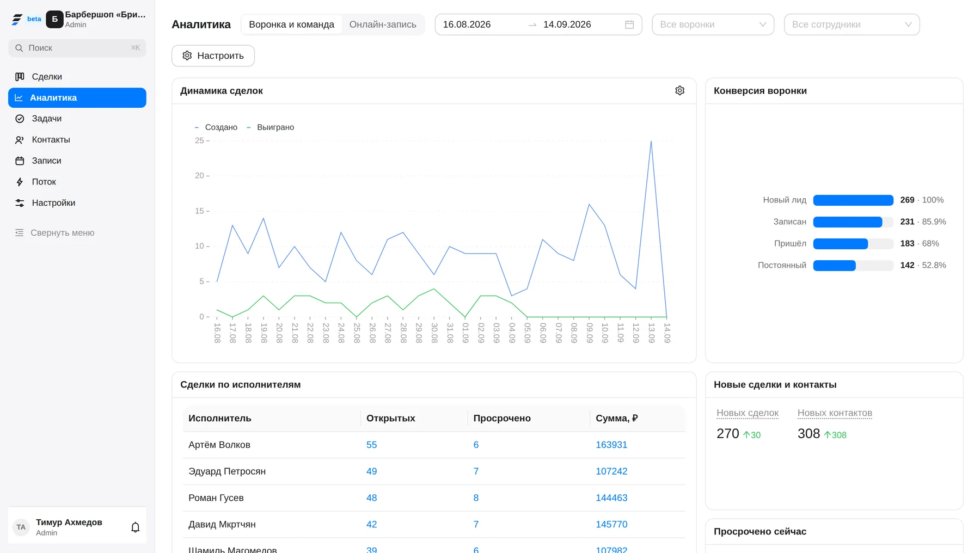Expand the Все воронки dropdown

713,24
